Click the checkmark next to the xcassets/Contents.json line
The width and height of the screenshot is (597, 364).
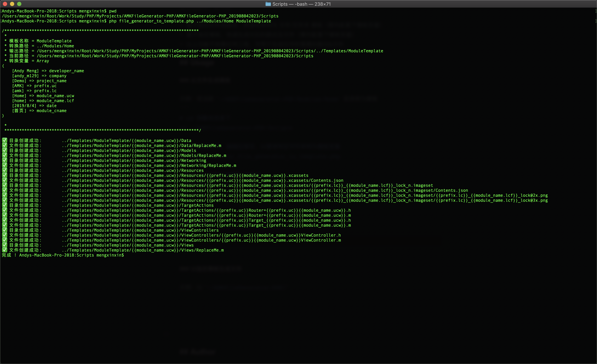click(5, 180)
